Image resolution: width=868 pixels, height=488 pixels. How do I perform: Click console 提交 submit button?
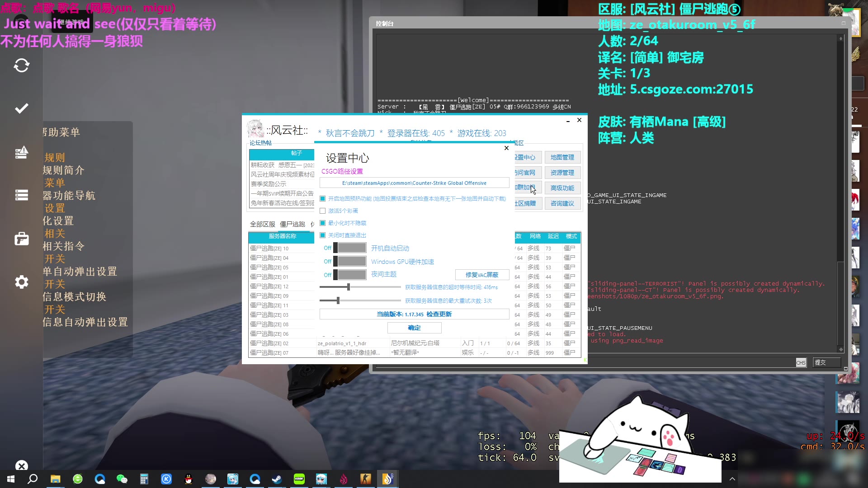tap(827, 362)
